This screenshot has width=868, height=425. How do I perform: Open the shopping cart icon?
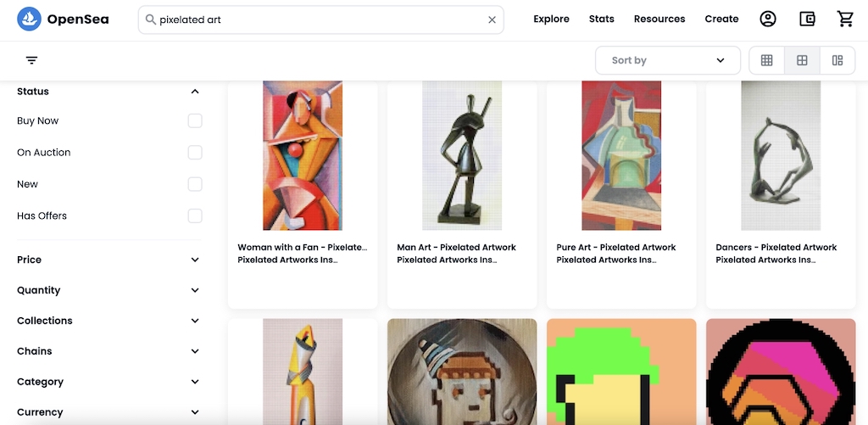[845, 19]
